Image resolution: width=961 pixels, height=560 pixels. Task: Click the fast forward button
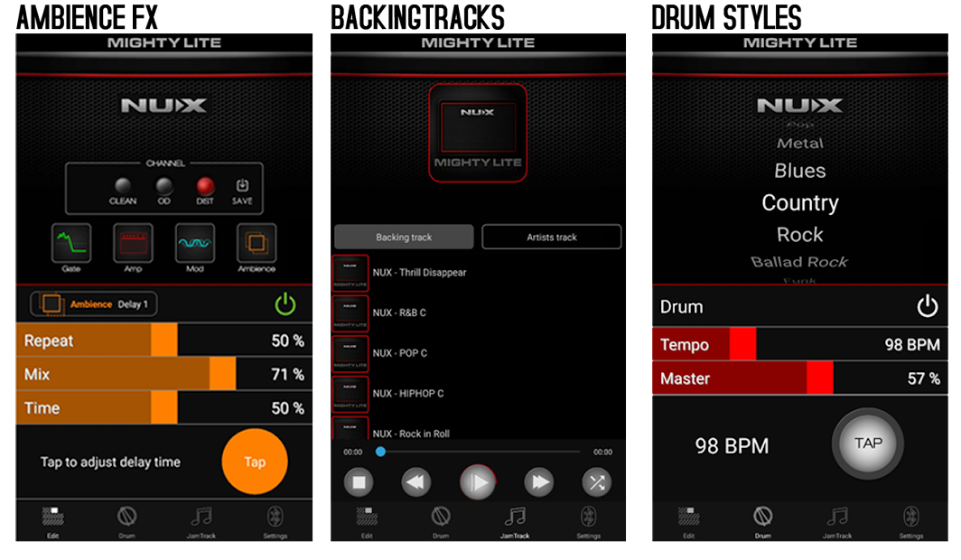[x=539, y=483]
